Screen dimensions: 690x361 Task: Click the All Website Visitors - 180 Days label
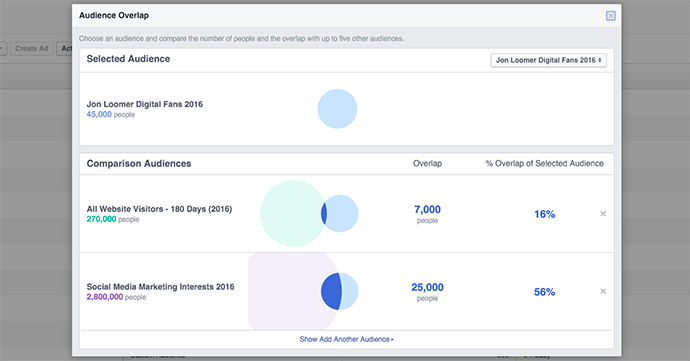(x=159, y=209)
